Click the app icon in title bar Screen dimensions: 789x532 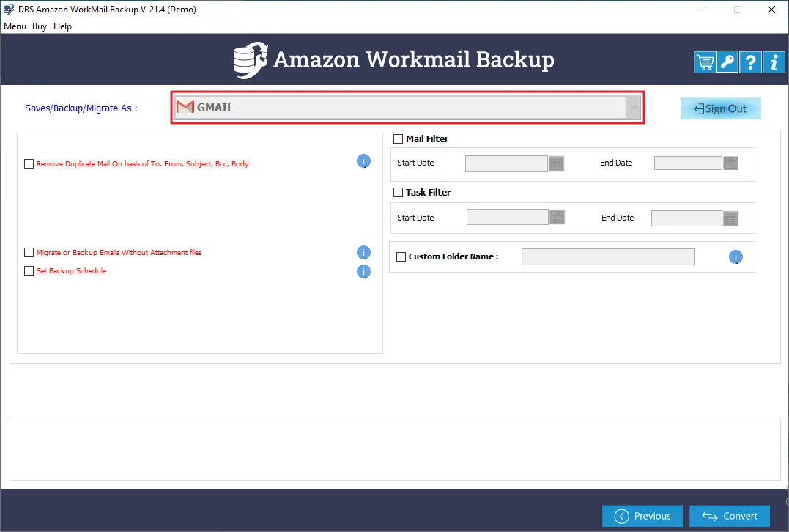(9, 9)
